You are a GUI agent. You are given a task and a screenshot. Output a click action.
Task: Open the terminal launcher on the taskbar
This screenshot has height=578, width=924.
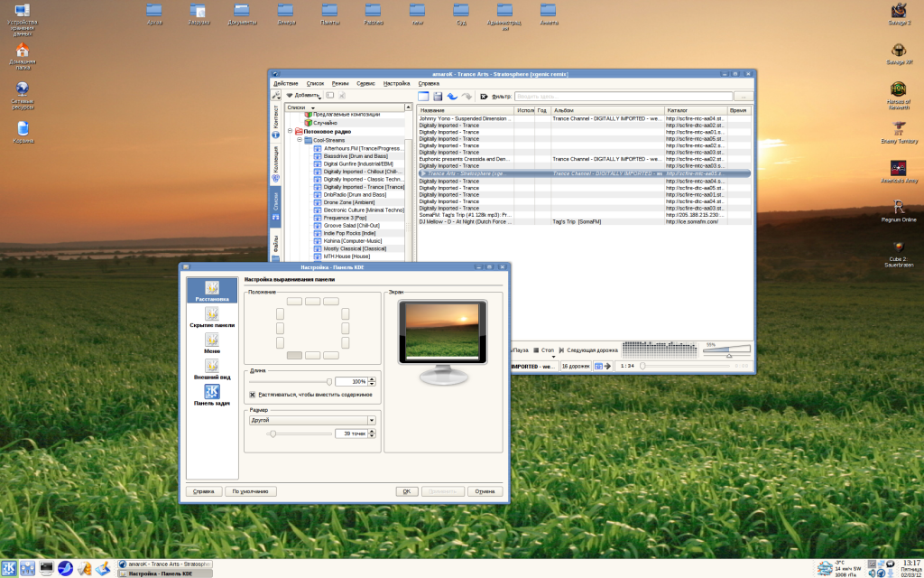click(47, 568)
